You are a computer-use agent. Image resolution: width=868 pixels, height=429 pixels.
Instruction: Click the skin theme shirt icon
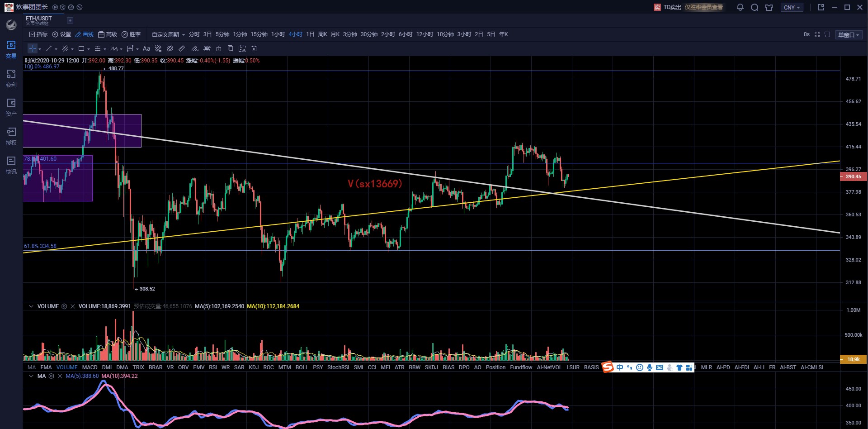[x=769, y=7]
